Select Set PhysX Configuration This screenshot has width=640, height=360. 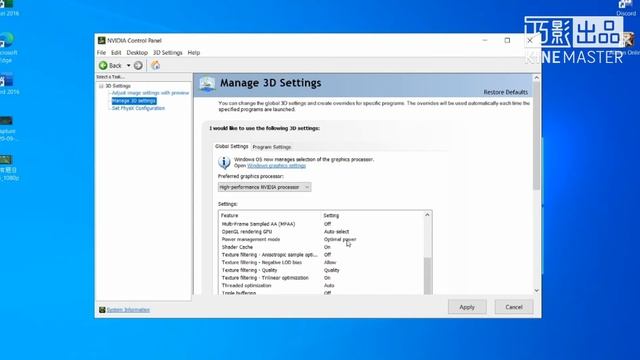[x=138, y=109]
